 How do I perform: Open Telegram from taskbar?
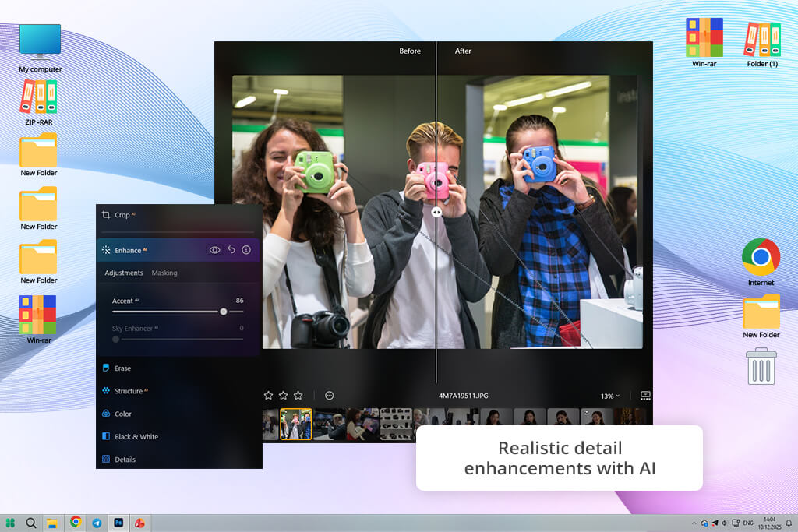tap(97, 523)
